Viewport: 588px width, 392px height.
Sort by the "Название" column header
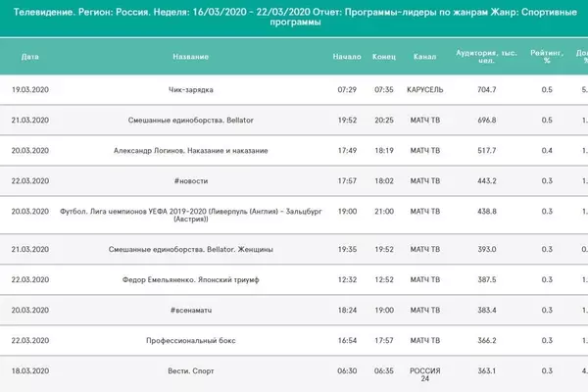[189, 57]
